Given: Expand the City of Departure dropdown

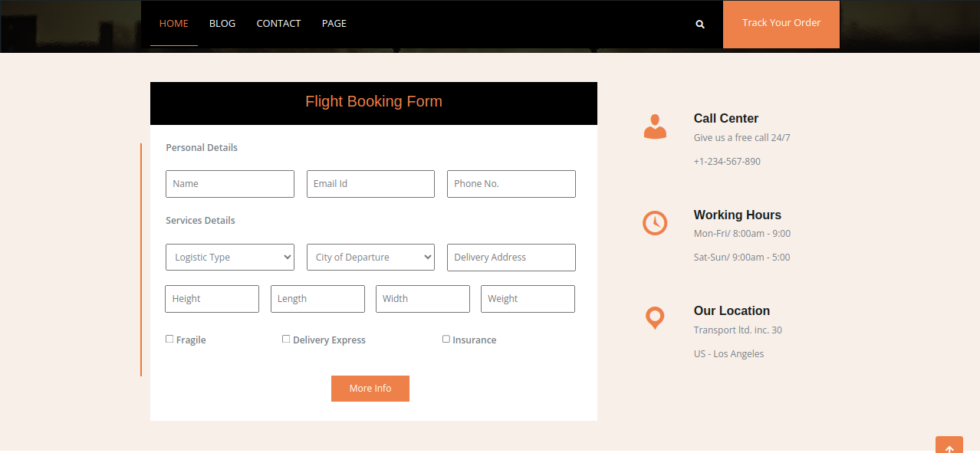Looking at the screenshot, I should (370, 258).
